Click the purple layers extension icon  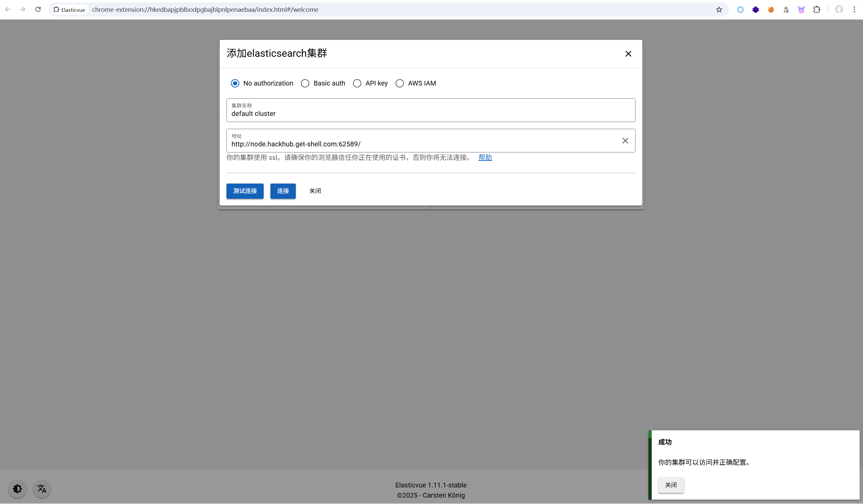pos(755,9)
